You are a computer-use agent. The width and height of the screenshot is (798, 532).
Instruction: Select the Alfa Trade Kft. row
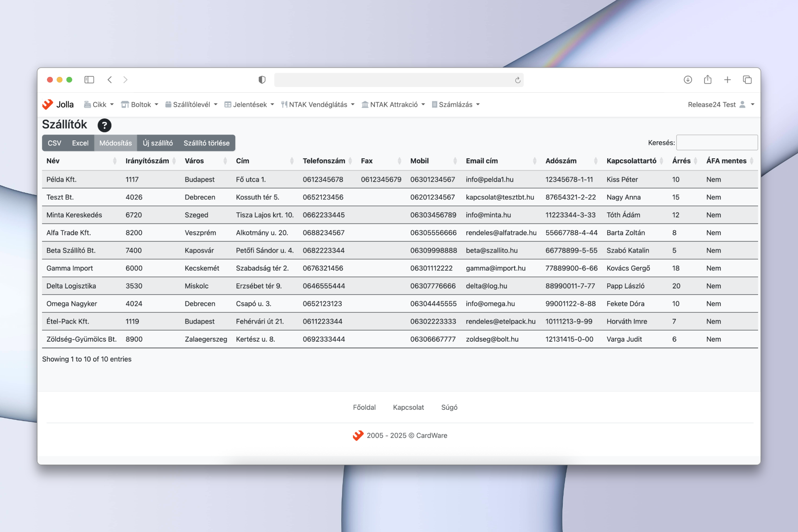pyautogui.click(x=400, y=233)
